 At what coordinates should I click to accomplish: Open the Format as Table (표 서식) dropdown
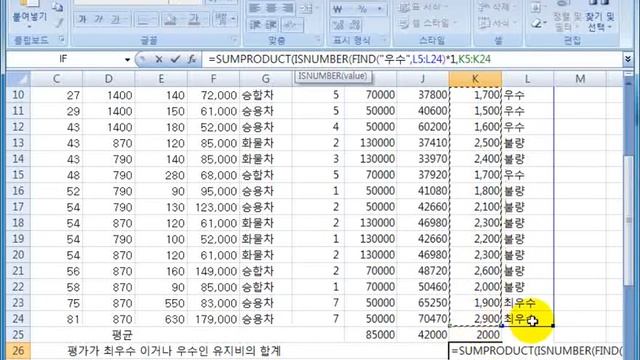[422, 7]
